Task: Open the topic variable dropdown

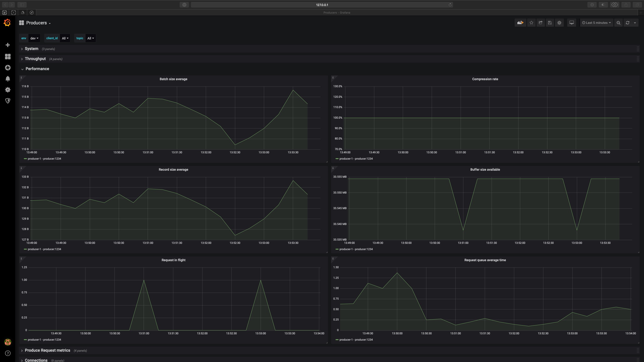Action: (x=90, y=38)
